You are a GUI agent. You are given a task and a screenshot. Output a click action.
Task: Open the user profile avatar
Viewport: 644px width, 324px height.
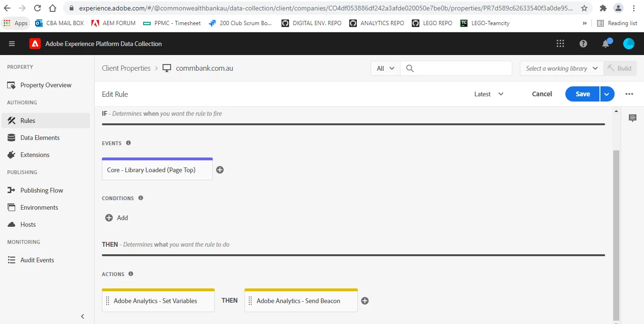(x=629, y=44)
